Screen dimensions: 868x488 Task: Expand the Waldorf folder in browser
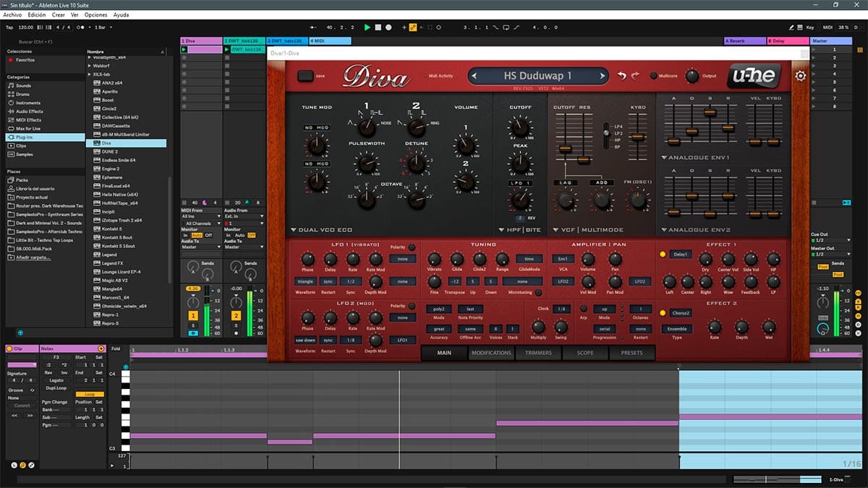pos(90,66)
